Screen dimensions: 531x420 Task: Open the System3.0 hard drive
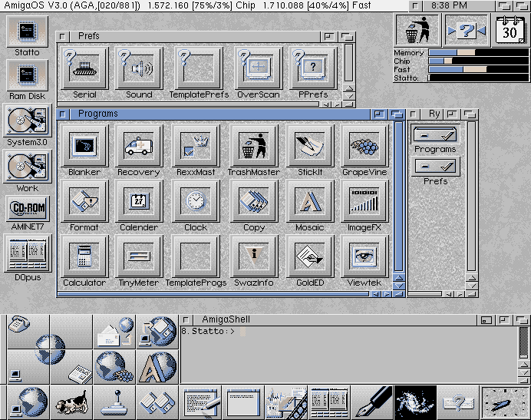[27, 121]
